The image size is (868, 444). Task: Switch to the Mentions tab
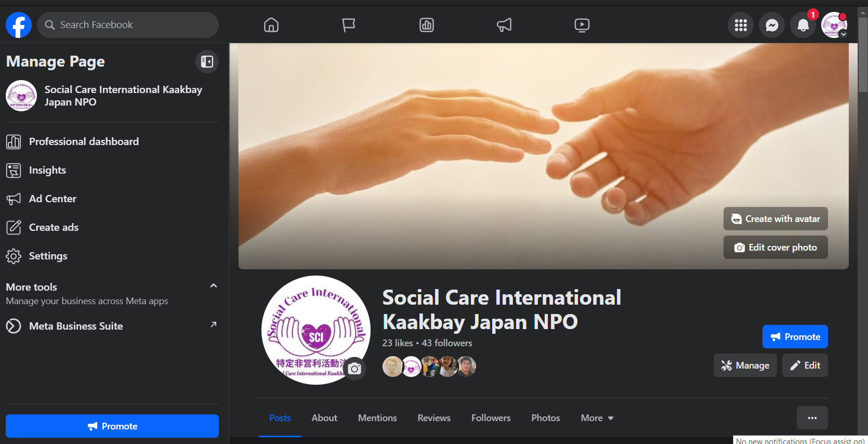pyautogui.click(x=377, y=418)
